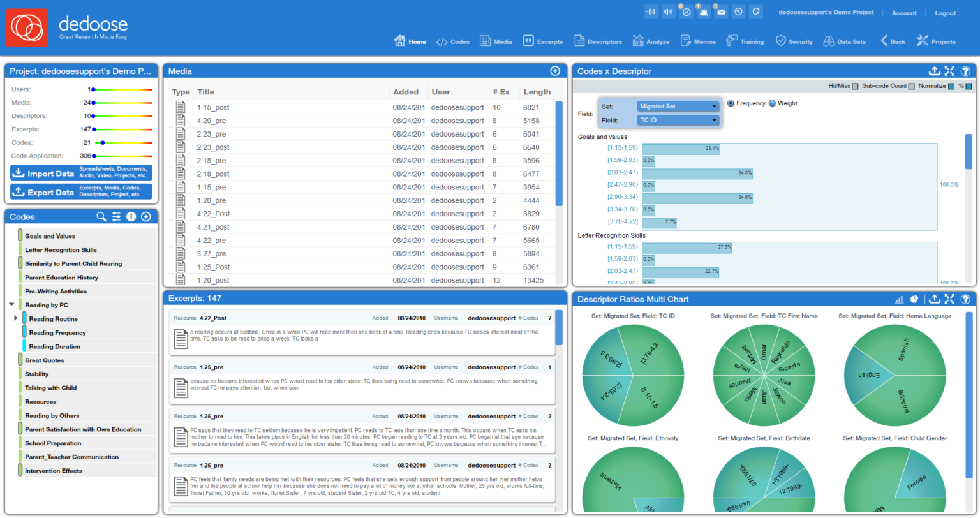Open the Data Sets section

point(845,41)
